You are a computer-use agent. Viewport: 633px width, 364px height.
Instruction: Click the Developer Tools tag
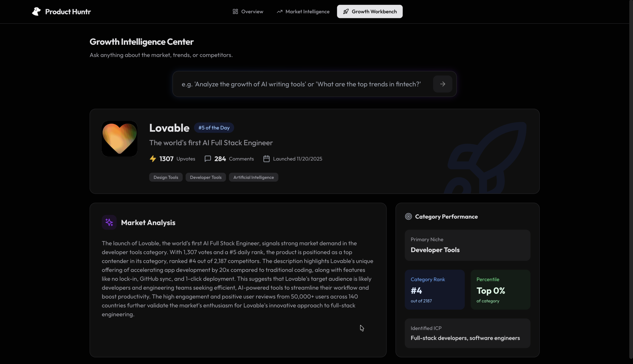pyautogui.click(x=205, y=177)
